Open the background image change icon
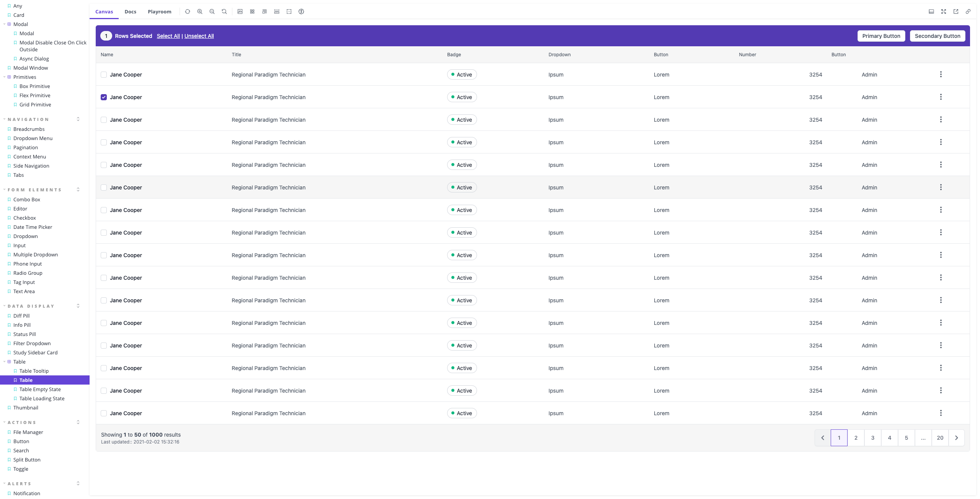Image resolution: width=980 pixels, height=499 pixels. pos(240,11)
